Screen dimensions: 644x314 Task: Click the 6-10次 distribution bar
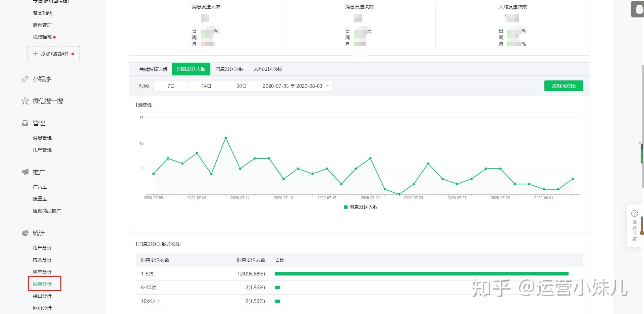point(277,288)
